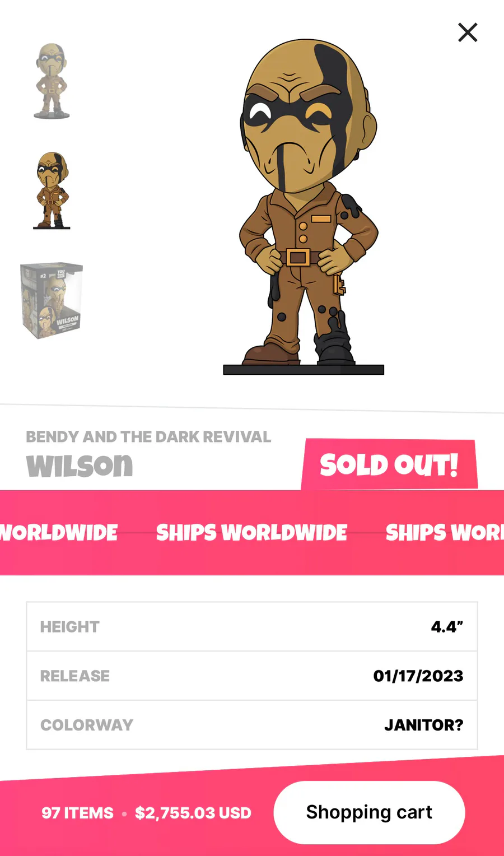Click the 97 ITEMS cart count
The height and width of the screenshot is (856, 504).
click(77, 813)
